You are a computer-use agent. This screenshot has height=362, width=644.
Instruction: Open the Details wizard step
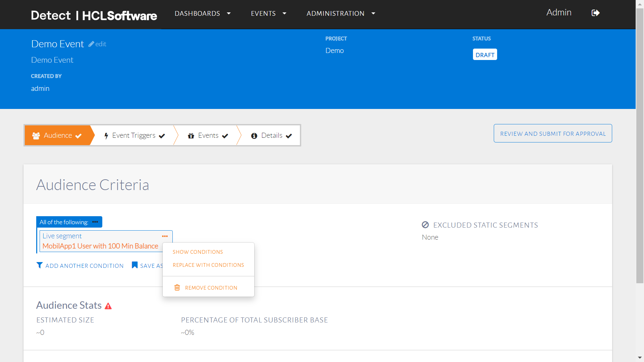pos(271,135)
